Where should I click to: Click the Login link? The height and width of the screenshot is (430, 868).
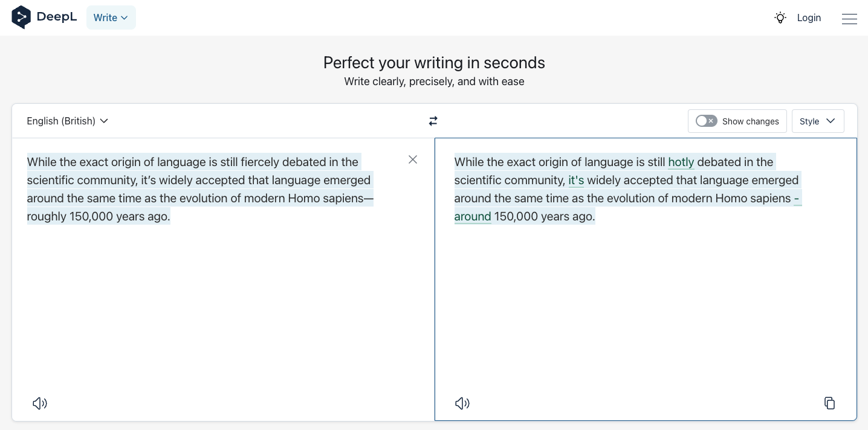809,18
